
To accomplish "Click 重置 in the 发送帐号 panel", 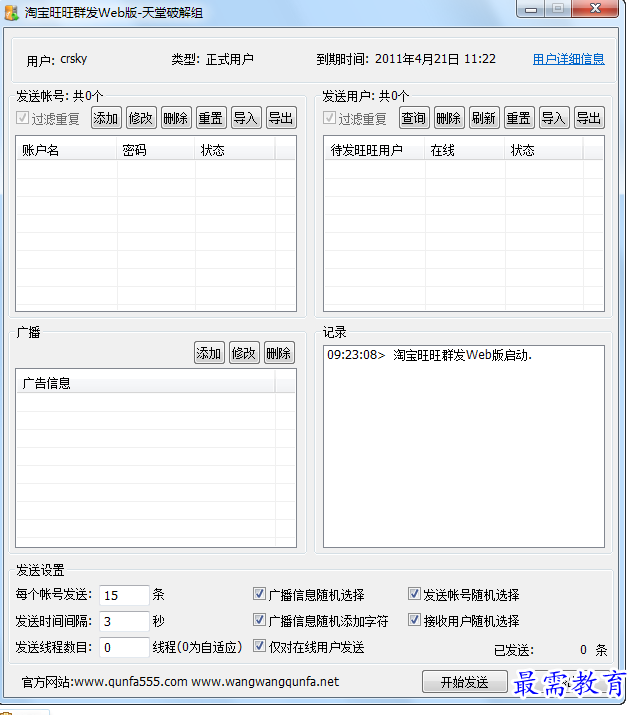I will [211, 118].
